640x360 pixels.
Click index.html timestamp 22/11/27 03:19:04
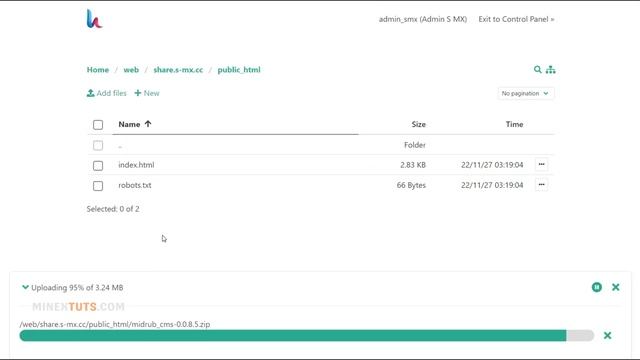tap(492, 165)
